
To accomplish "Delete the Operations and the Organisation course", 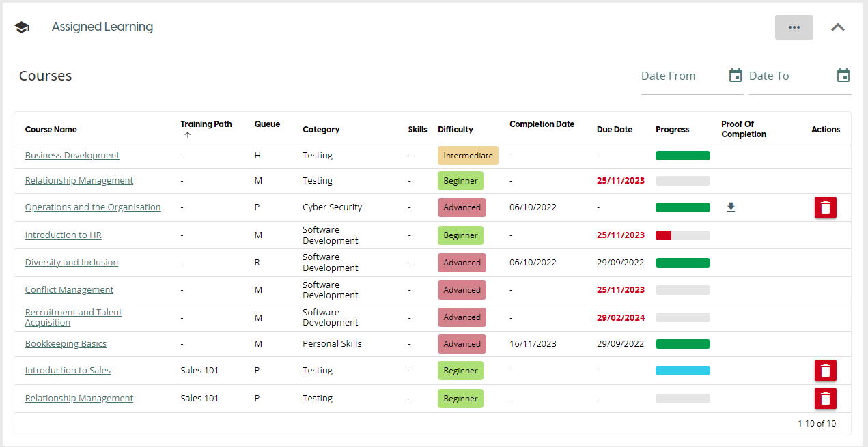I will [825, 207].
